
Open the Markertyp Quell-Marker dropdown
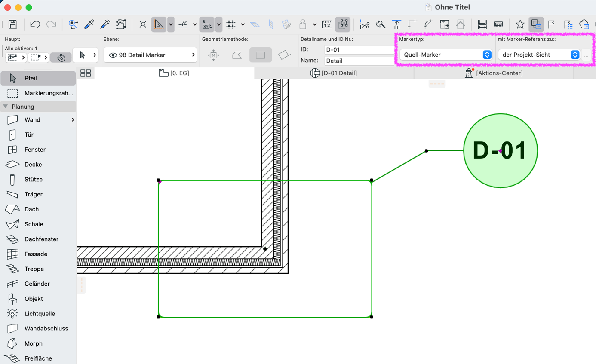coord(445,55)
